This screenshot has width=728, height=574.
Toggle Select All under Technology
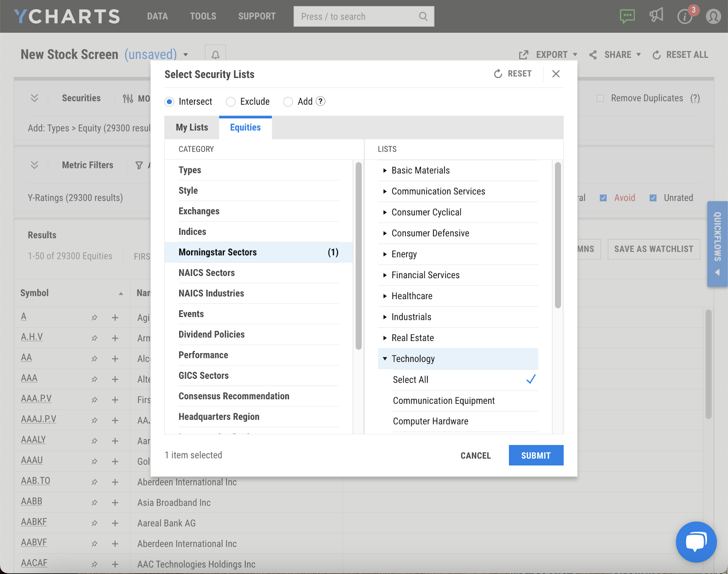(x=465, y=380)
